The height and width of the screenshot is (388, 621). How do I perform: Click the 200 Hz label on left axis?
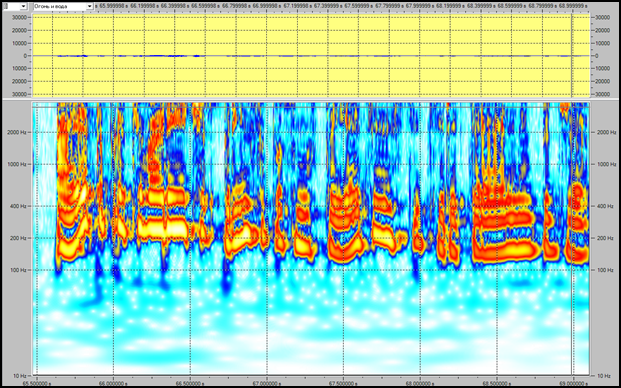coord(19,238)
